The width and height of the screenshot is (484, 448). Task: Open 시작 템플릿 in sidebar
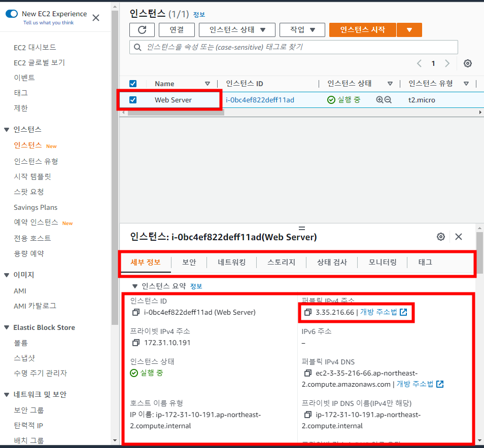[32, 176]
